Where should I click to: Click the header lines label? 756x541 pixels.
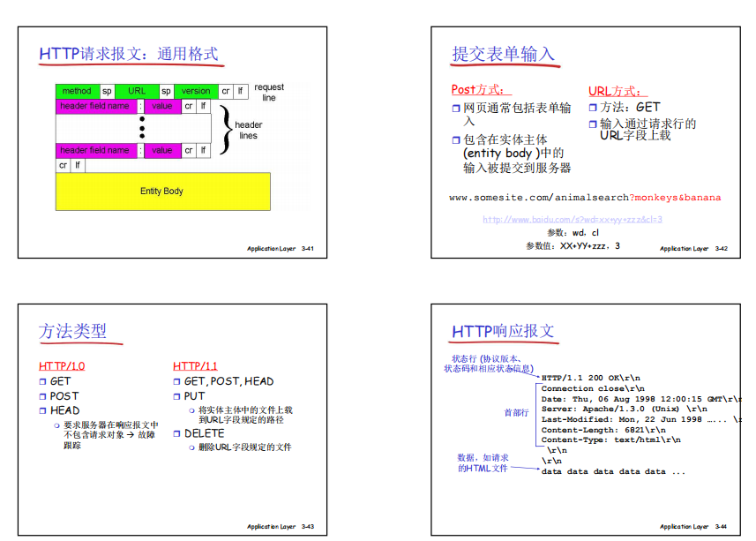click(x=248, y=131)
